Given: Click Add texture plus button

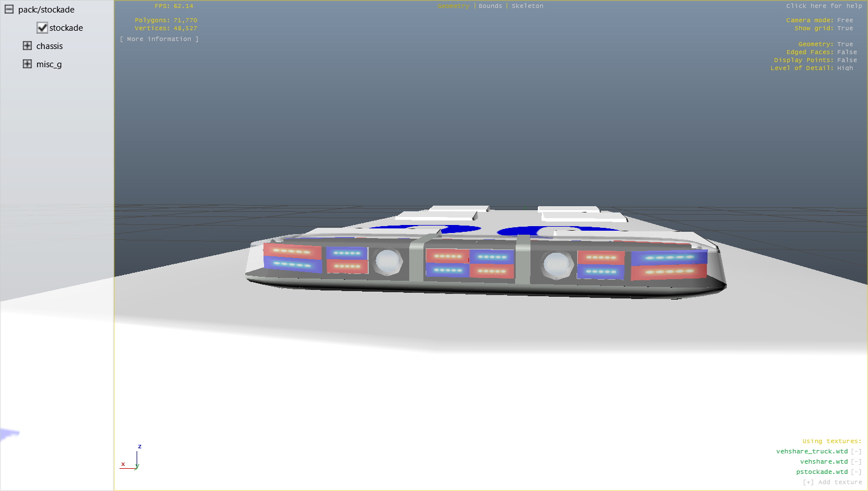Looking at the screenshot, I should (x=808, y=482).
